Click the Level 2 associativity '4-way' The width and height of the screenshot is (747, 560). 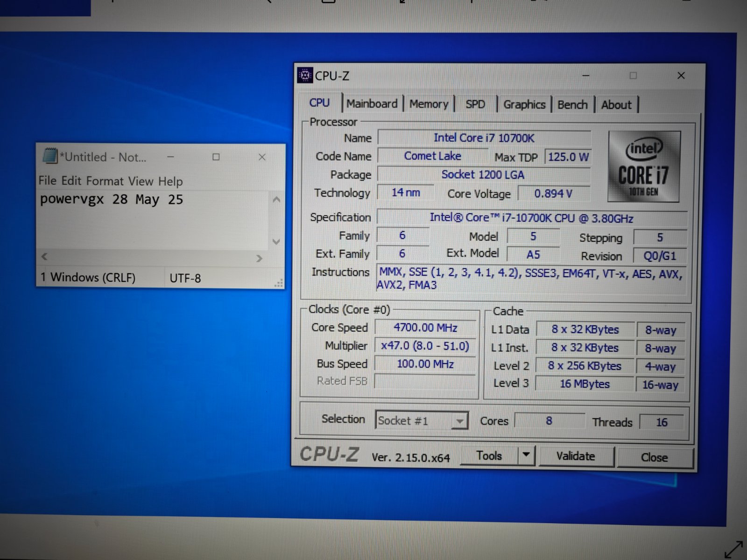tap(660, 367)
